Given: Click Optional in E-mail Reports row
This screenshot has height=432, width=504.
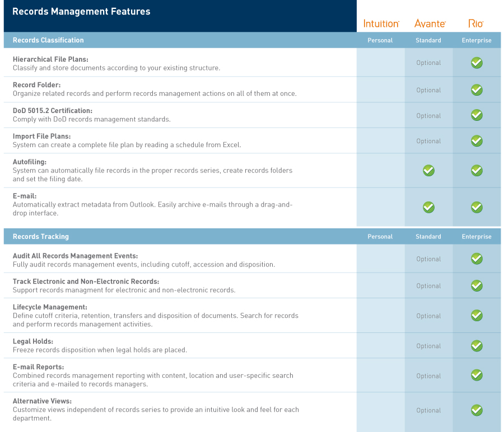Looking at the screenshot, I should tap(428, 376).
